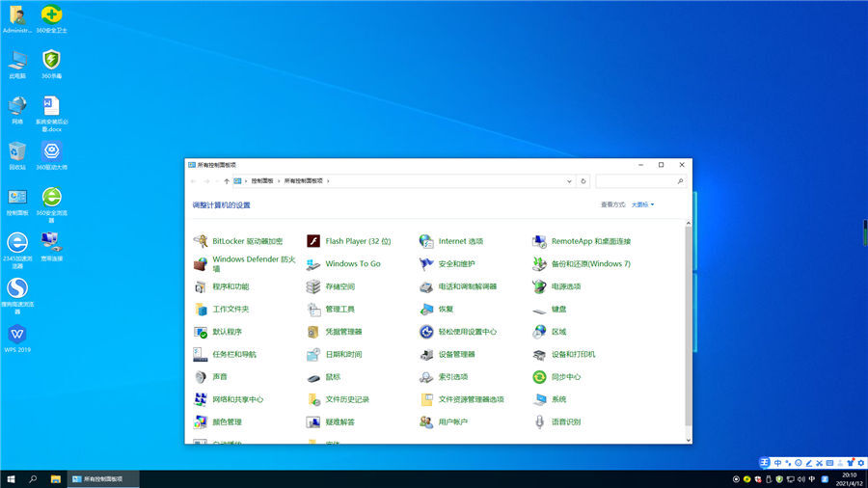Image resolution: width=868 pixels, height=488 pixels.
Task: Click the Windows Start button
Action: (11, 478)
